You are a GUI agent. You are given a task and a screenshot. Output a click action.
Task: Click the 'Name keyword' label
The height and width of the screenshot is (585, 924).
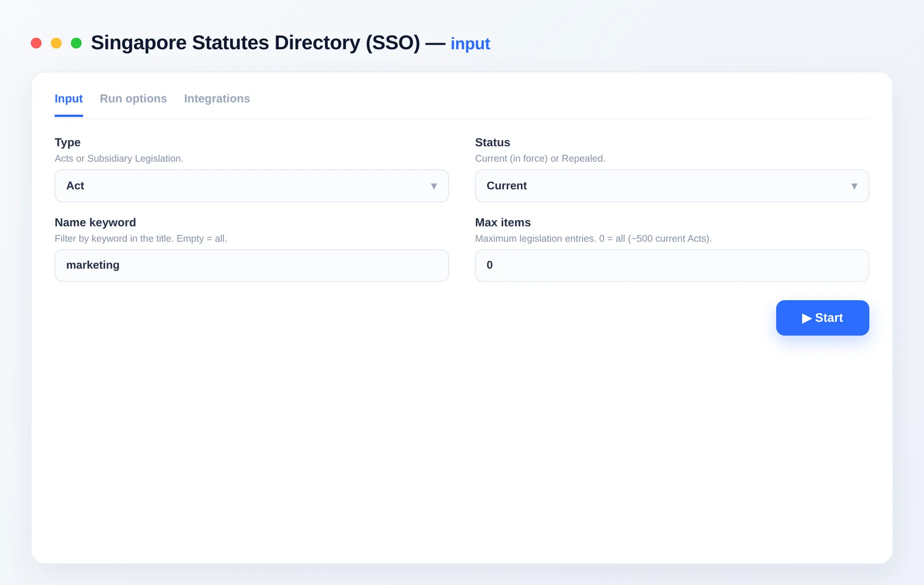pyautogui.click(x=95, y=222)
